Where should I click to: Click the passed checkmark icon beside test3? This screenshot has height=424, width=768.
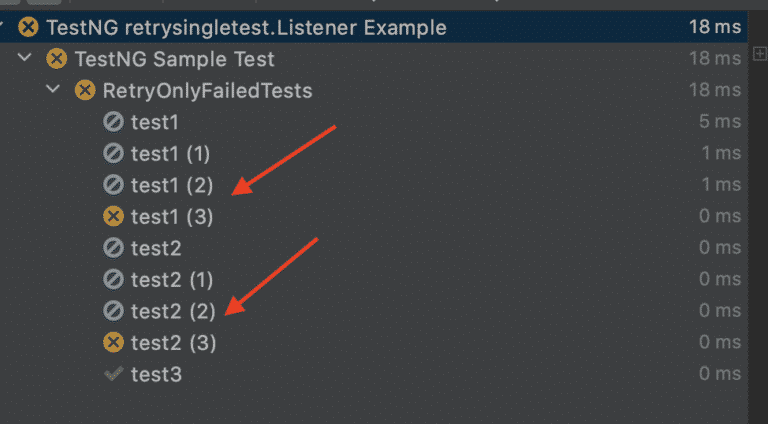coord(113,374)
